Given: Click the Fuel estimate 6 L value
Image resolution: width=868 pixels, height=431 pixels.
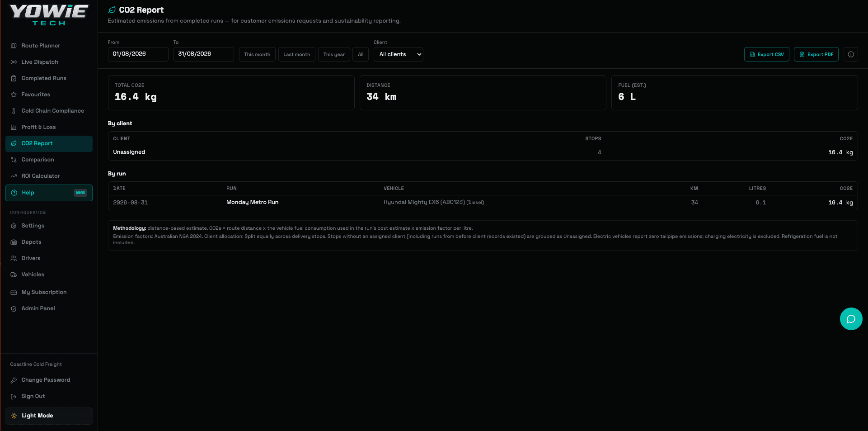Looking at the screenshot, I should pyautogui.click(x=627, y=97).
